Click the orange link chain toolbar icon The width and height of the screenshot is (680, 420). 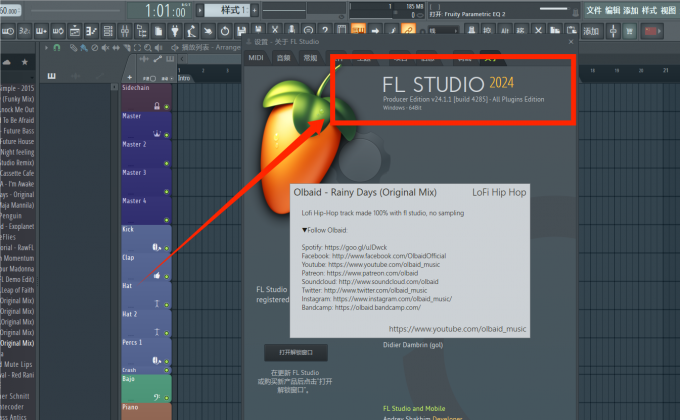pos(408,30)
